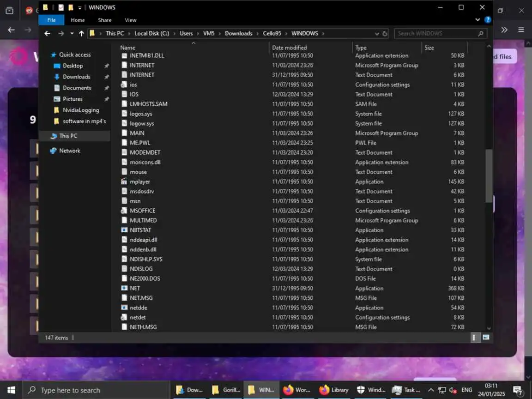
Task: Click This PC in the breadcrumb path
Action: pos(115,34)
